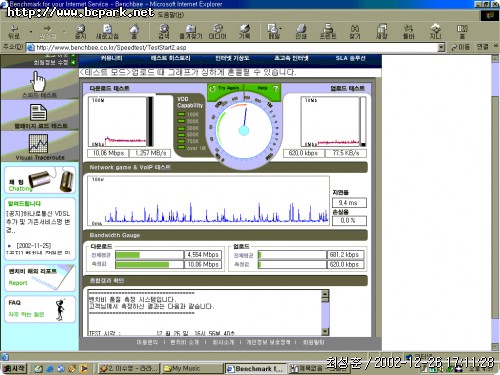Expand the 회원정보 수정 sidebar arrow

pos(73,62)
